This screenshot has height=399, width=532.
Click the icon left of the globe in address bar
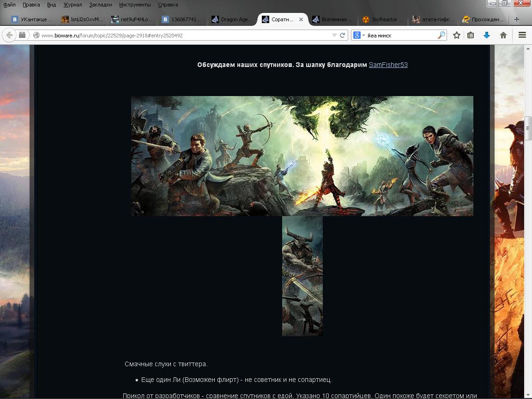click(x=22, y=35)
